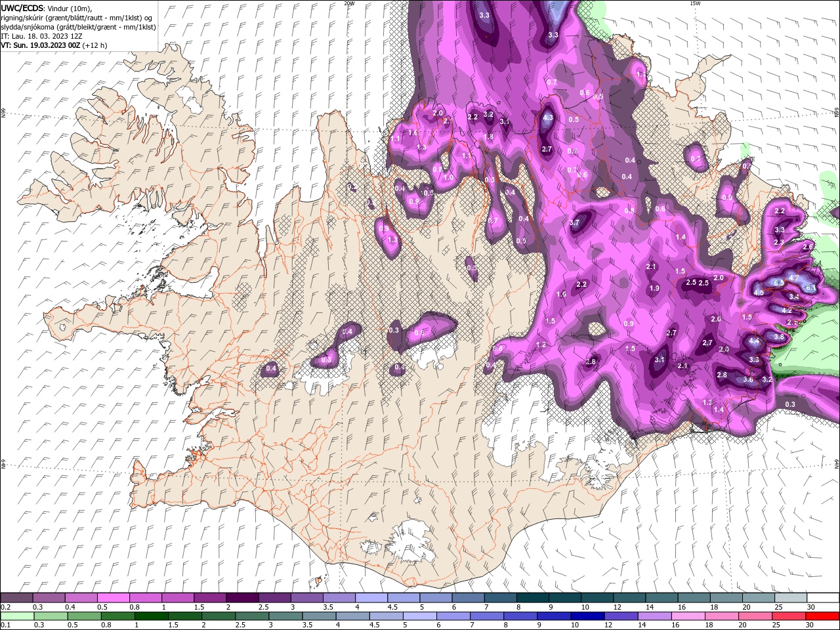Click upper legend swatch labeled 3.5
Screen dimensions: 840x630
click(339, 598)
